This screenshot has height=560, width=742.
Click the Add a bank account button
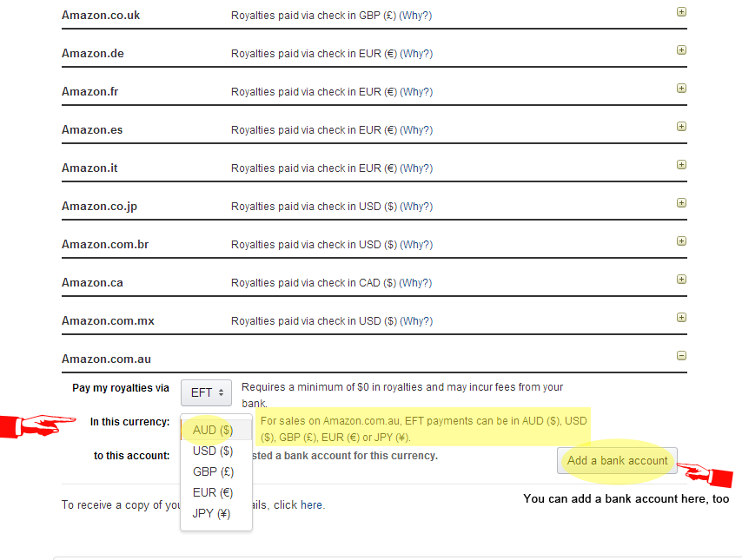click(617, 461)
